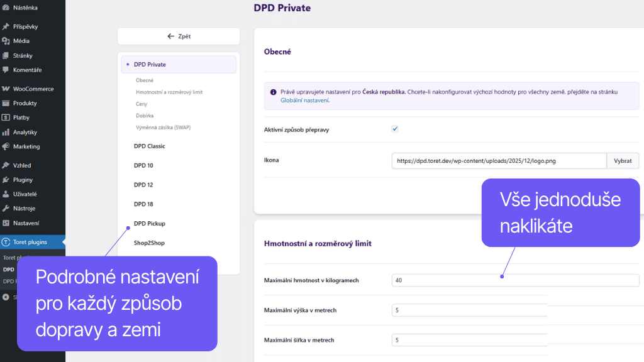Click the Komentáře menu label

coord(27,70)
